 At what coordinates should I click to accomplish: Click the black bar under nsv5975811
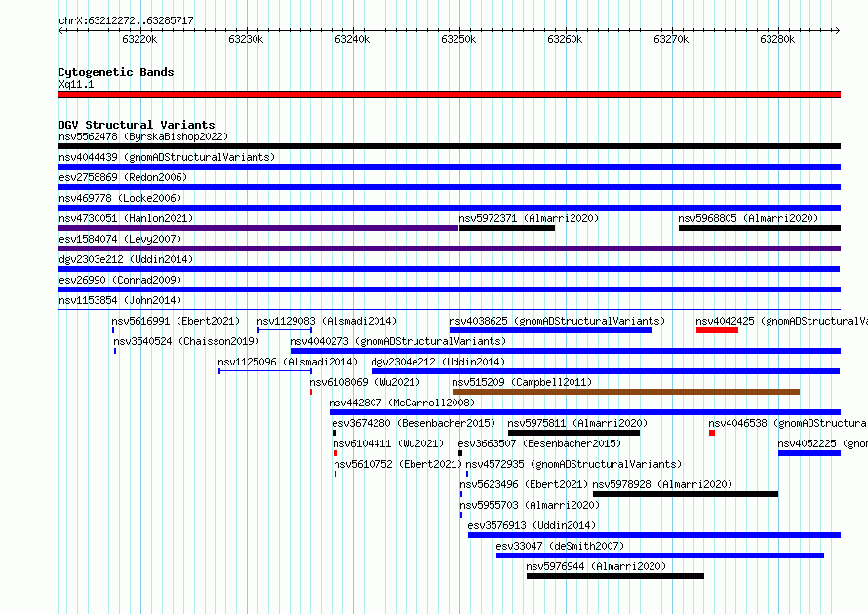(574, 433)
